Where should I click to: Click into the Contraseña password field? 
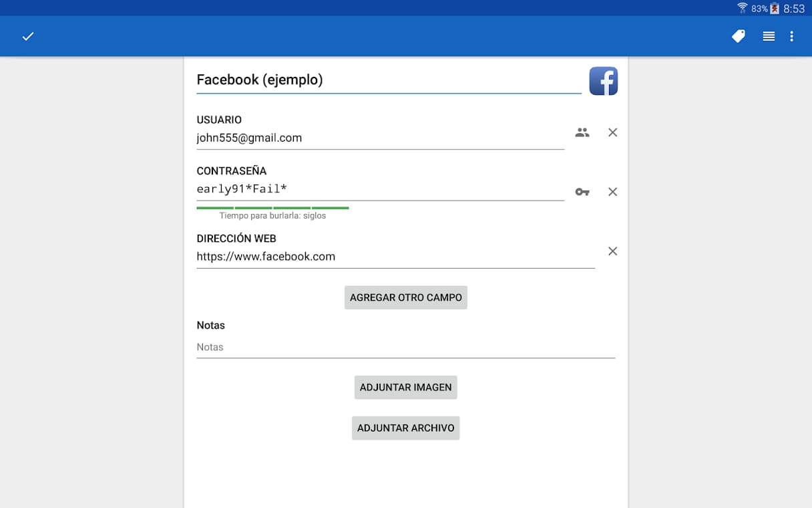(379, 189)
